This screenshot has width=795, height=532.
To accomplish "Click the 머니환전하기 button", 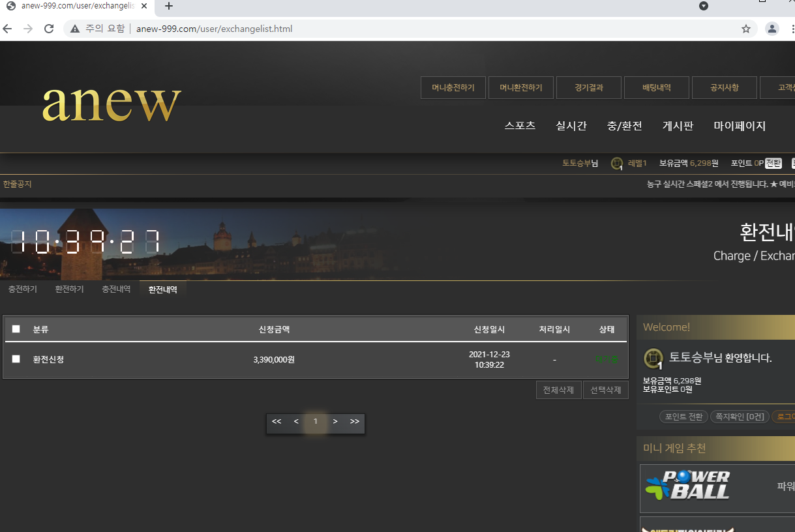I will pyautogui.click(x=521, y=87).
